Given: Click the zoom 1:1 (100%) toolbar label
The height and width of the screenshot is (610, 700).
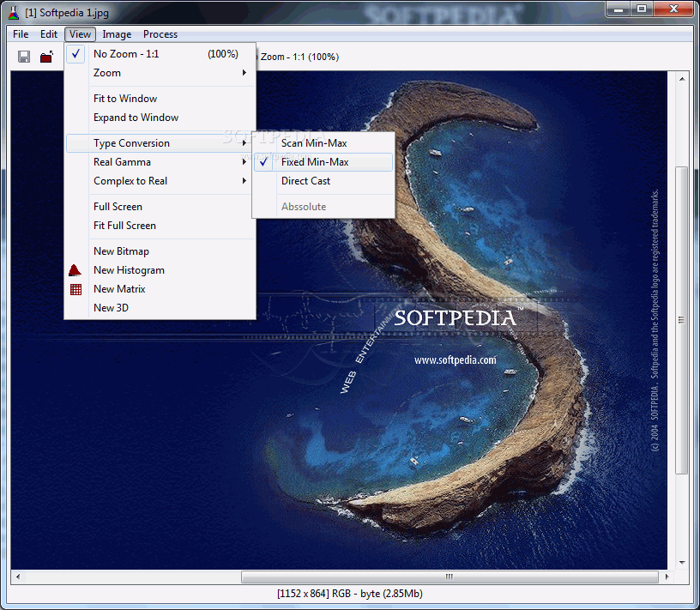Looking at the screenshot, I should click(299, 57).
